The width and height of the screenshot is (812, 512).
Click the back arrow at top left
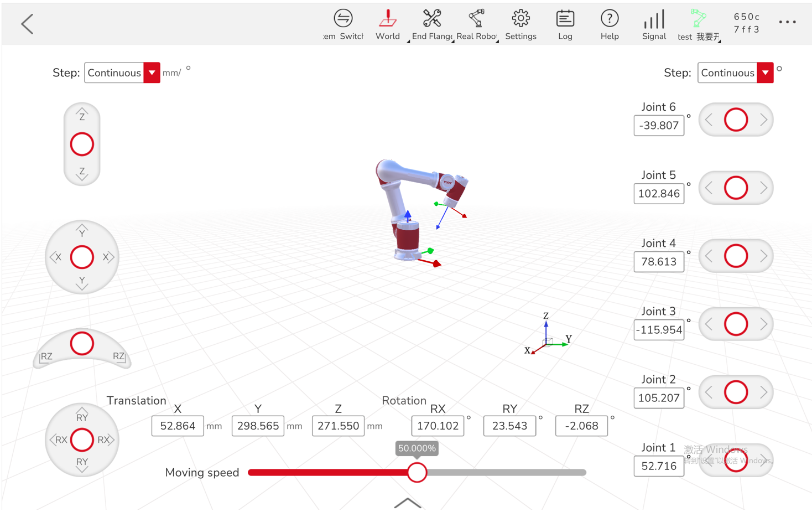[27, 24]
